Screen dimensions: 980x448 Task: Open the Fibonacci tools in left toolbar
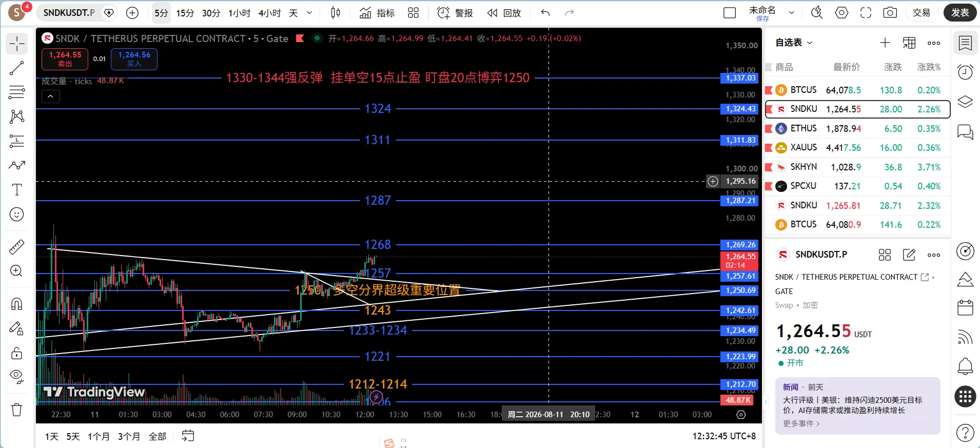point(17,92)
